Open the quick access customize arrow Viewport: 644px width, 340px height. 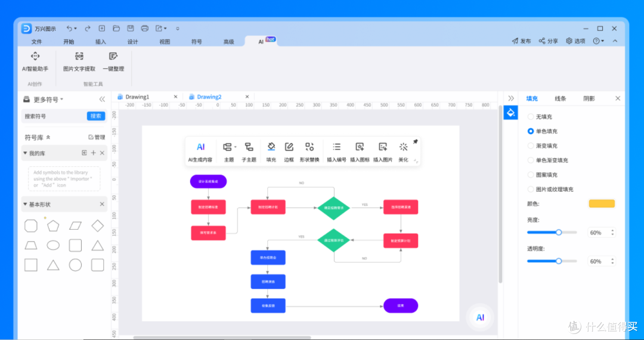pos(178,29)
